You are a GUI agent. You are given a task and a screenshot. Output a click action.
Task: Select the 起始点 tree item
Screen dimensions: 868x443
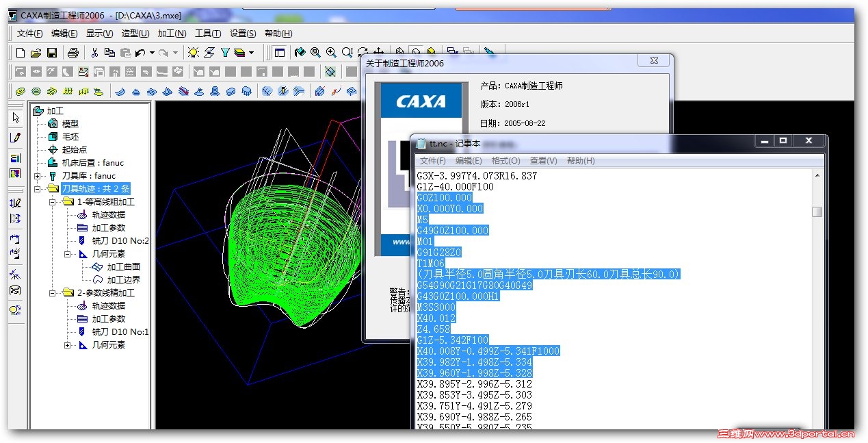(75, 150)
